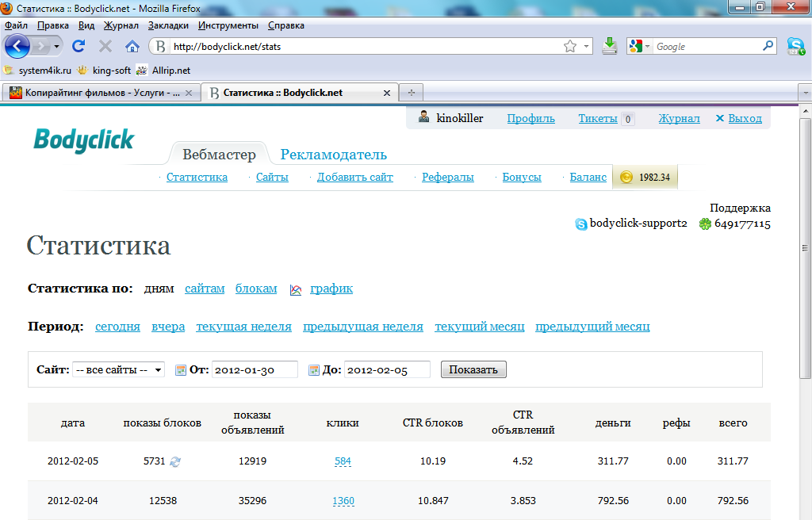Screen dimensions: 812x520
Task: Open the calendar icon for От date
Action: [181, 370]
